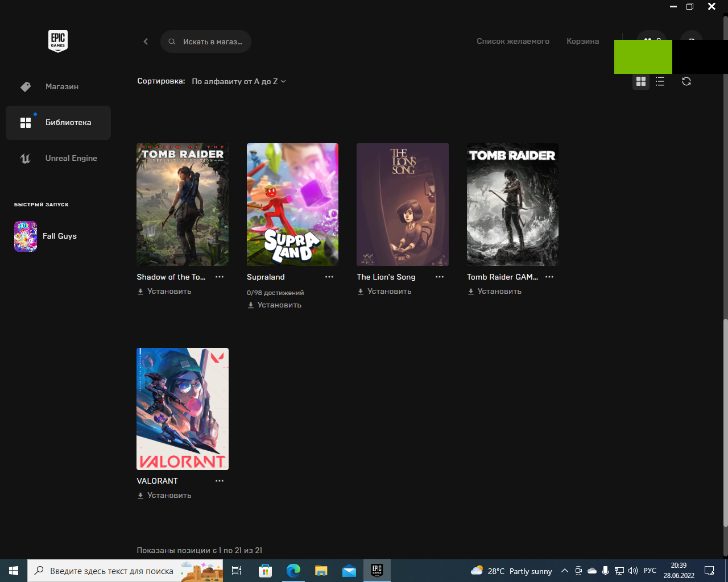Open the Библиотека library section
The width and height of the screenshot is (728, 582).
58,123
